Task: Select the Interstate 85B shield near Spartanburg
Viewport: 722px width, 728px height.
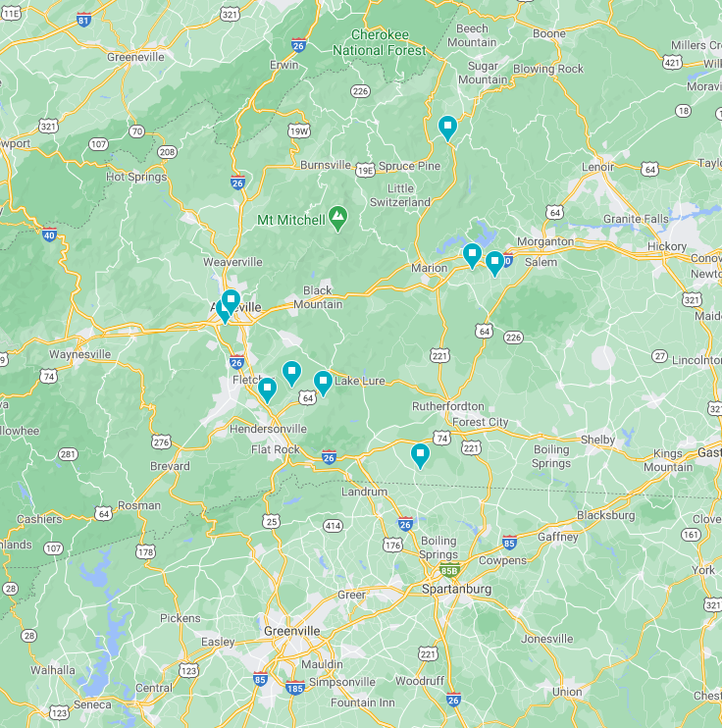Action: 449,570
